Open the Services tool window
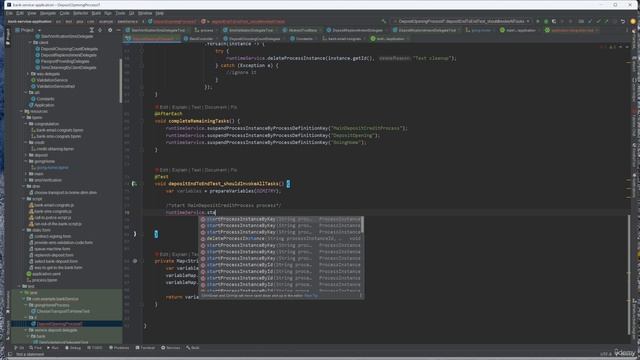This screenshot has width=640, height=360. [x=171, y=348]
